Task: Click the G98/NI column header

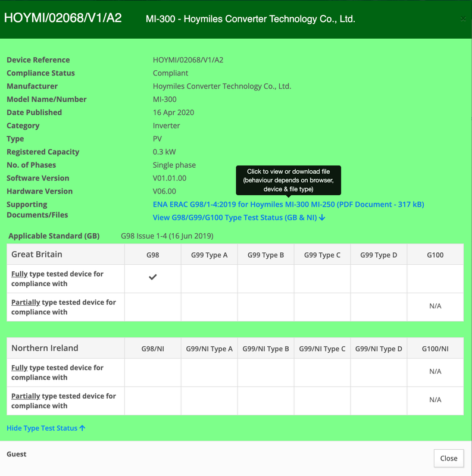Action: coord(153,349)
